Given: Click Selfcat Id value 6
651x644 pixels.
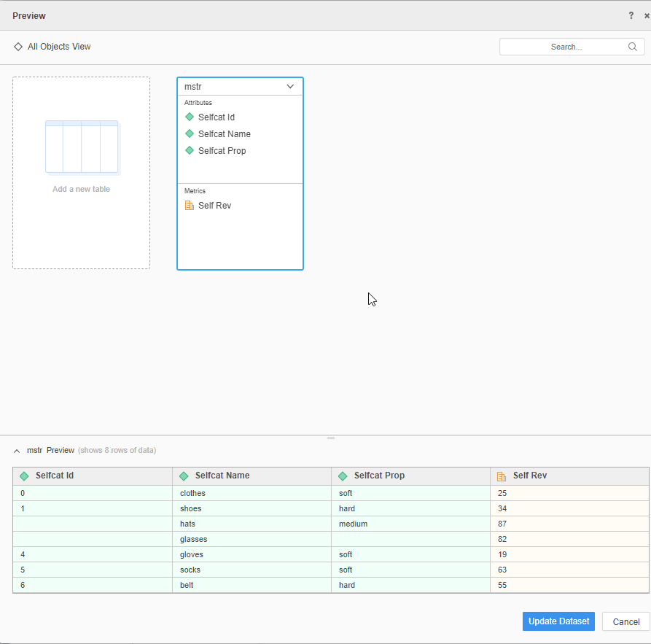Looking at the screenshot, I should (x=93, y=585).
